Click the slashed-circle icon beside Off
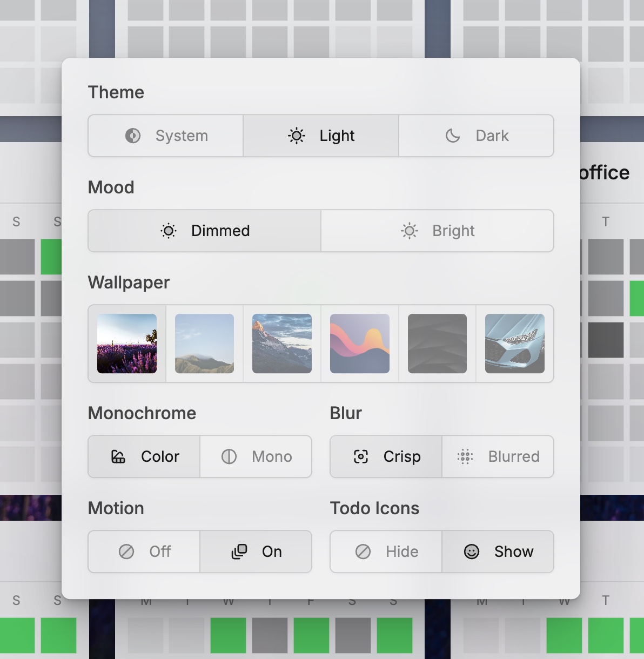This screenshot has width=644, height=659. 126,552
